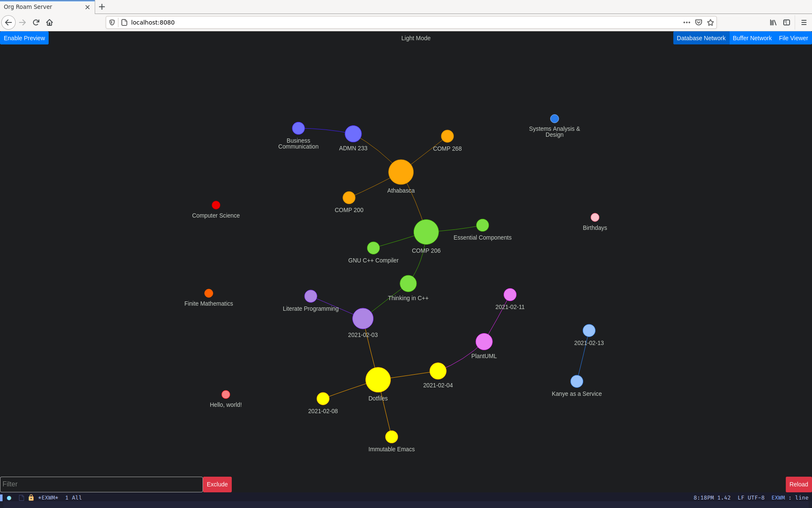812x508 pixels.
Task: Click the EXWM status bar indicator
Action: (x=48, y=497)
